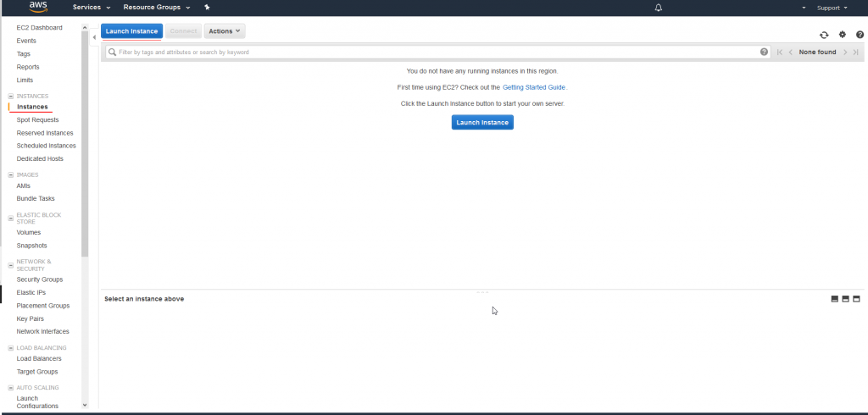The image size is (868, 415).
Task: Open the account dropdown arrow beside Support
Action: [x=804, y=8]
